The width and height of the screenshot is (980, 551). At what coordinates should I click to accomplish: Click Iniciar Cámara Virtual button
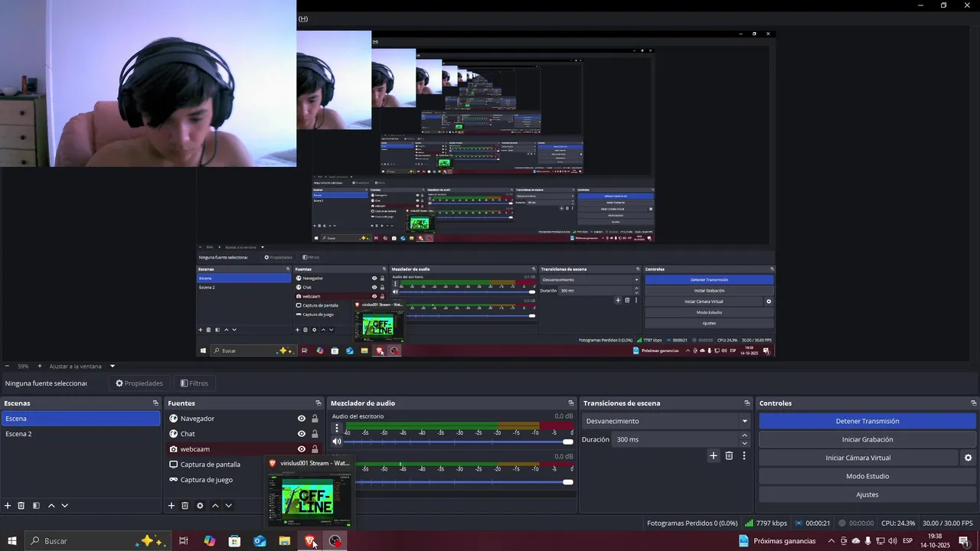point(857,458)
